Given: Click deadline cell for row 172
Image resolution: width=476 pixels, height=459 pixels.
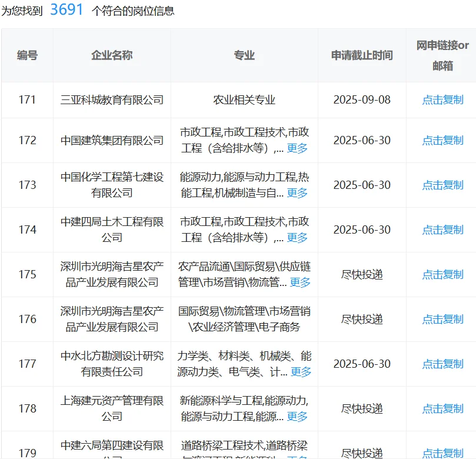Looking at the screenshot, I should (x=362, y=140).
